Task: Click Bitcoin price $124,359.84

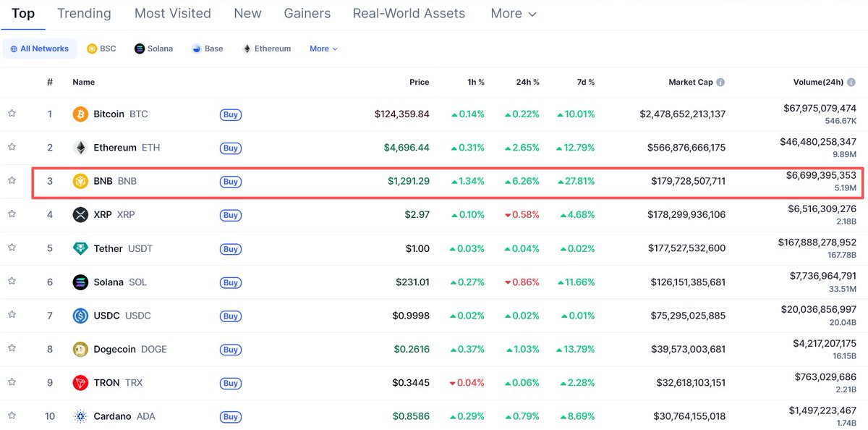Action: (x=402, y=114)
